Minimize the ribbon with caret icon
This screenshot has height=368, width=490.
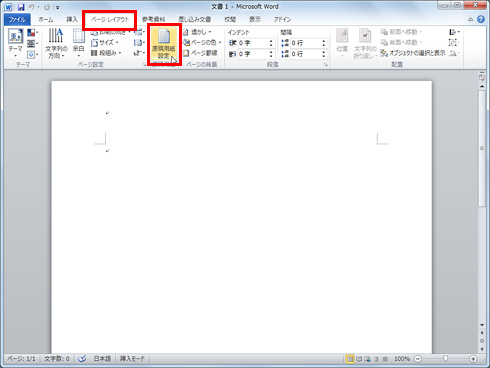470,20
